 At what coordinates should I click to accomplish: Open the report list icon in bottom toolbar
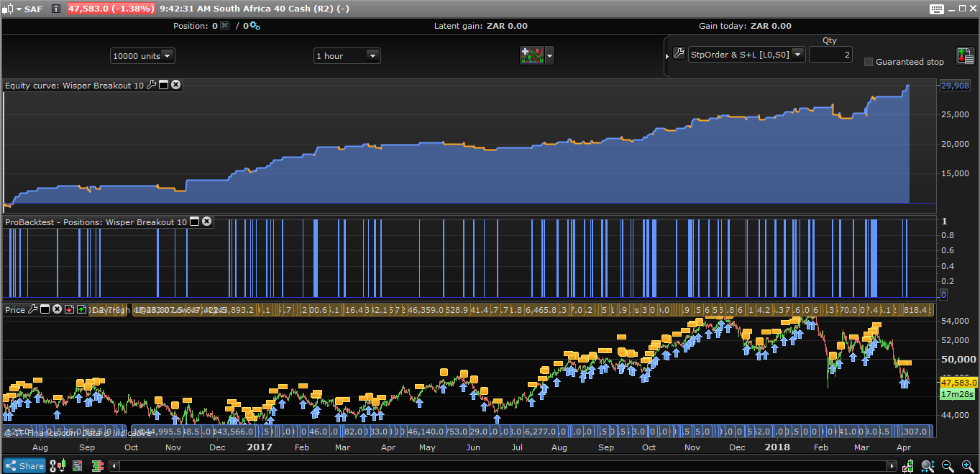tap(77, 465)
